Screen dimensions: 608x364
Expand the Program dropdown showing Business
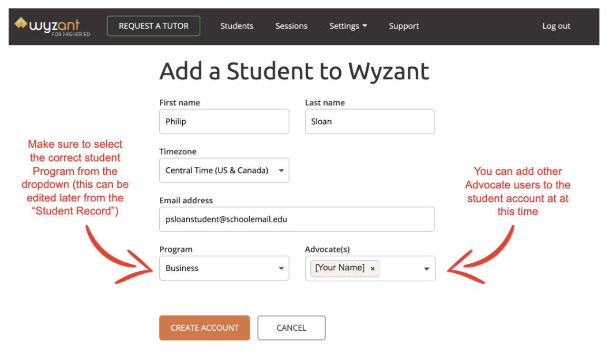pyautogui.click(x=224, y=268)
